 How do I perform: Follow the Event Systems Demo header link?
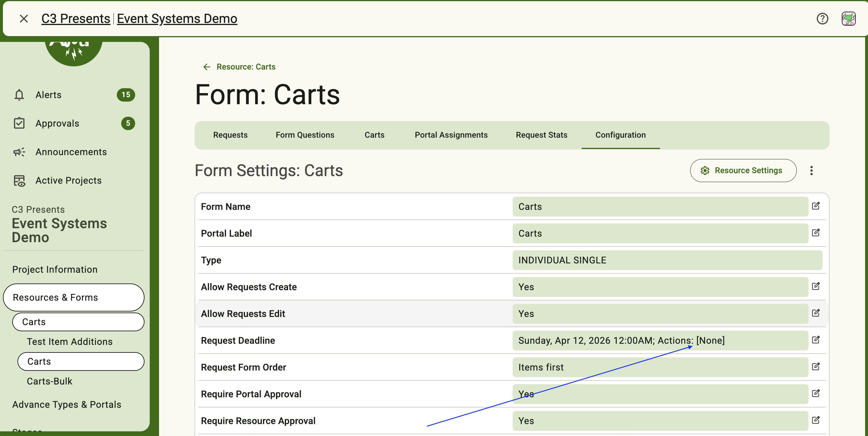coord(177,19)
